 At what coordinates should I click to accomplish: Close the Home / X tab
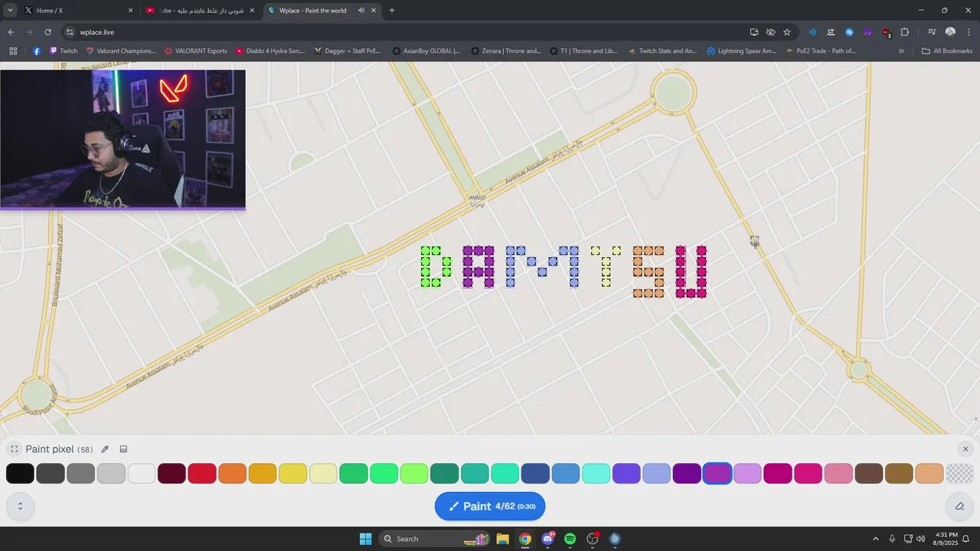point(131,11)
